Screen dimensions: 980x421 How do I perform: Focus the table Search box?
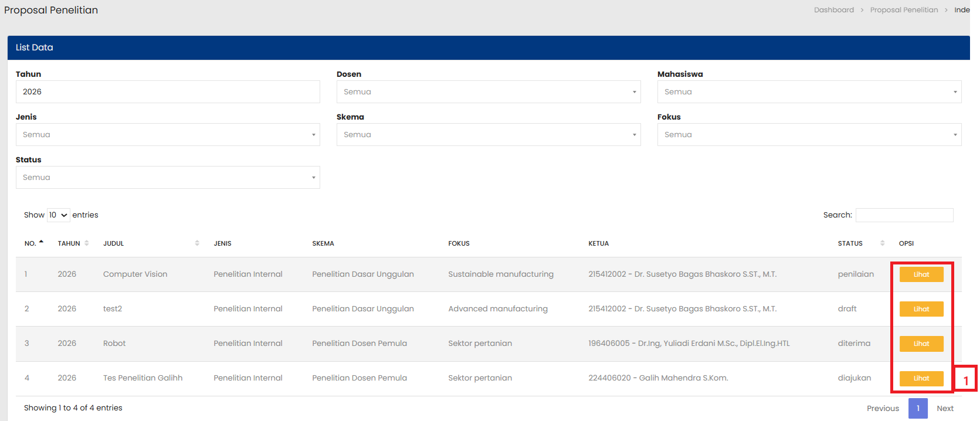click(904, 215)
